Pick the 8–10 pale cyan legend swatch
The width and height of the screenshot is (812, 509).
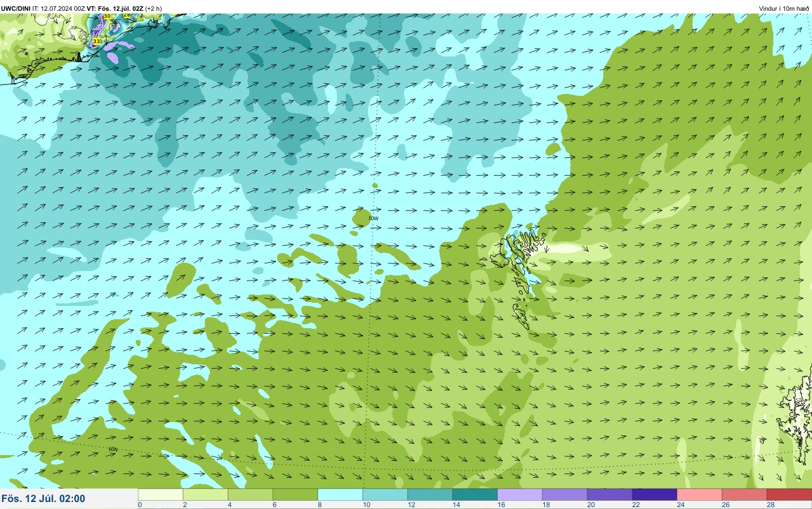point(340,494)
